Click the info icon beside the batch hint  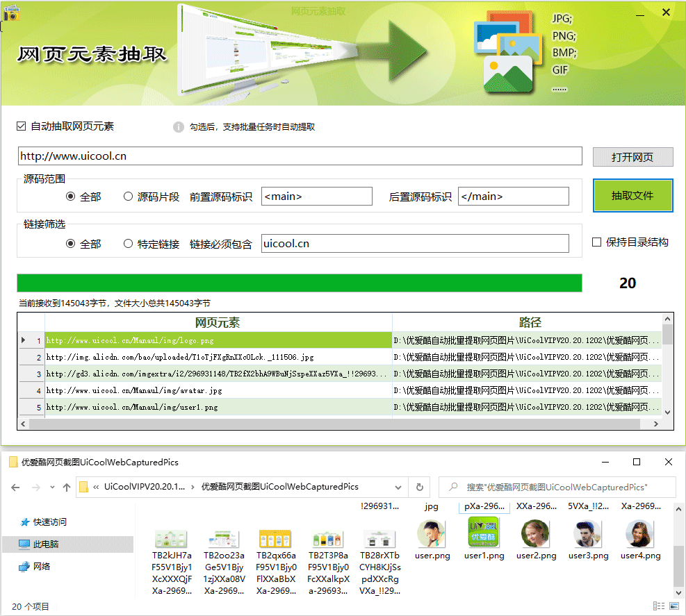pos(178,127)
